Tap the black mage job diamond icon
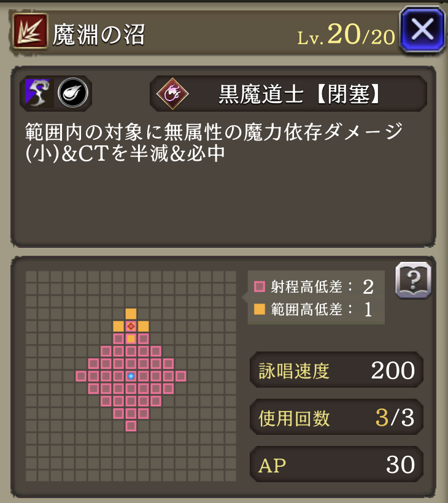 pyautogui.click(x=172, y=94)
